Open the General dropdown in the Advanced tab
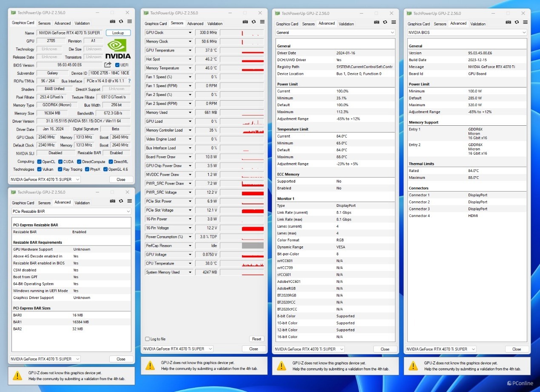The image size is (540, 392). click(x=335, y=32)
